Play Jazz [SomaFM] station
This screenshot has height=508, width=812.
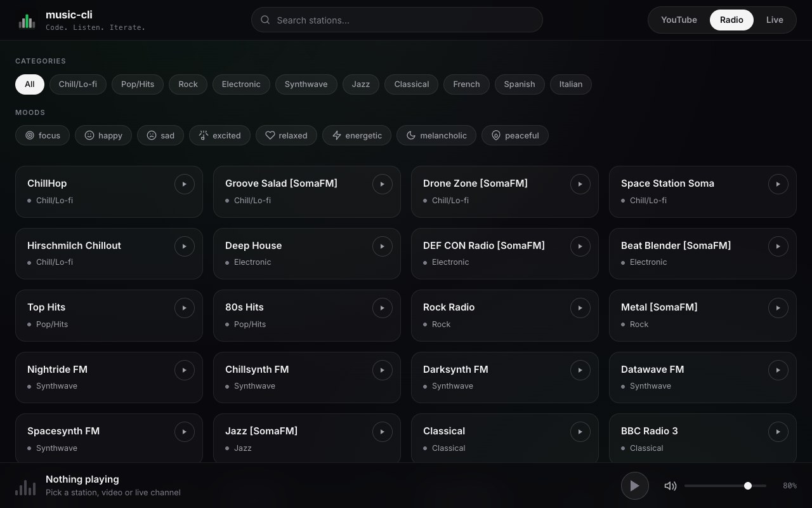tap(383, 432)
